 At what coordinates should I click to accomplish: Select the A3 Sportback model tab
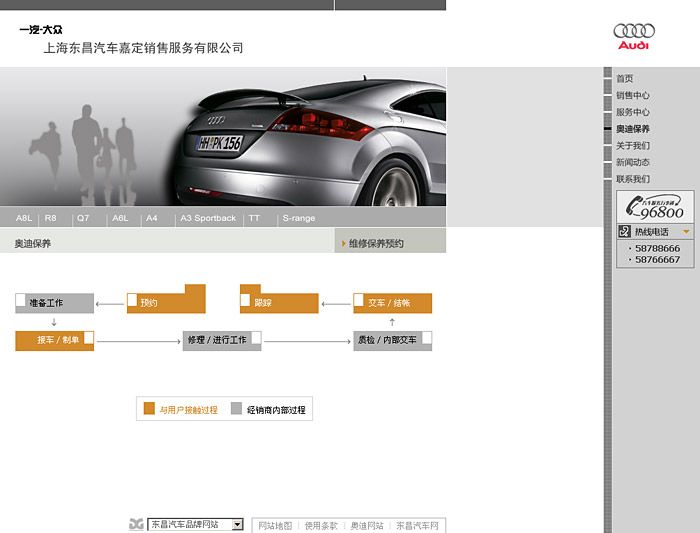(x=208, y=218)
